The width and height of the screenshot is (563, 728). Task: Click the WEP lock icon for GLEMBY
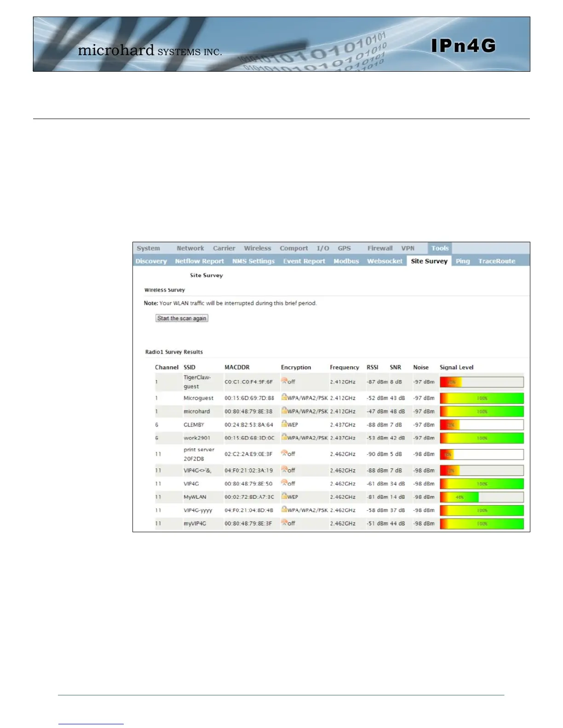click(284, 424)
